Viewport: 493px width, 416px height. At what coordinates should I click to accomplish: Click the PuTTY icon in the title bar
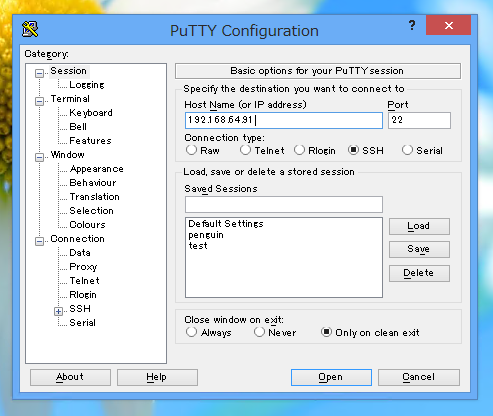[30, 29]
